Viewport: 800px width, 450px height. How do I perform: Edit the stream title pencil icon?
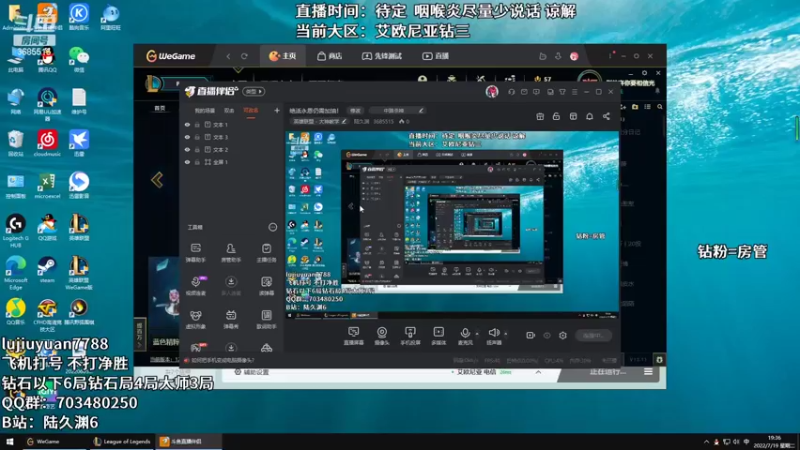[421, 110]
